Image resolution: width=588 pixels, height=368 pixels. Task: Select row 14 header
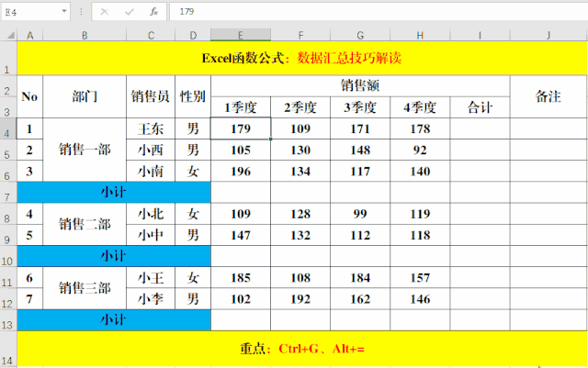[x=8, y=349]
